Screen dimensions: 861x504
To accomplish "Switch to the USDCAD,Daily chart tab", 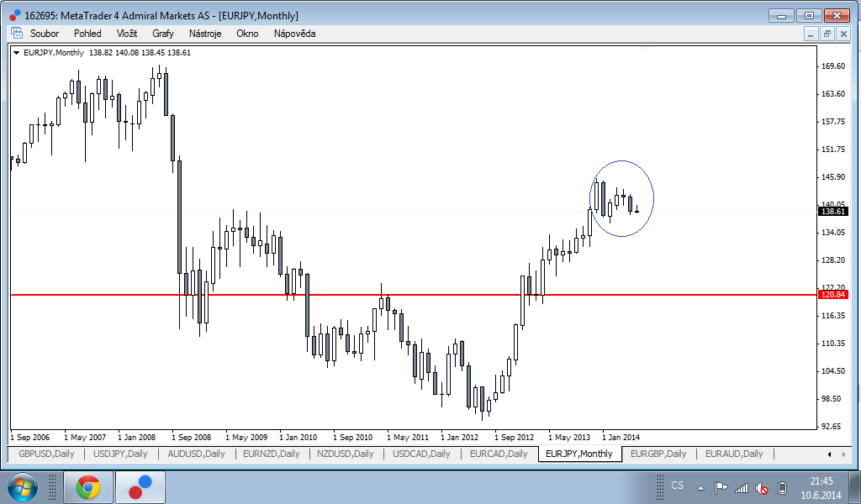I will pos(421,454).
